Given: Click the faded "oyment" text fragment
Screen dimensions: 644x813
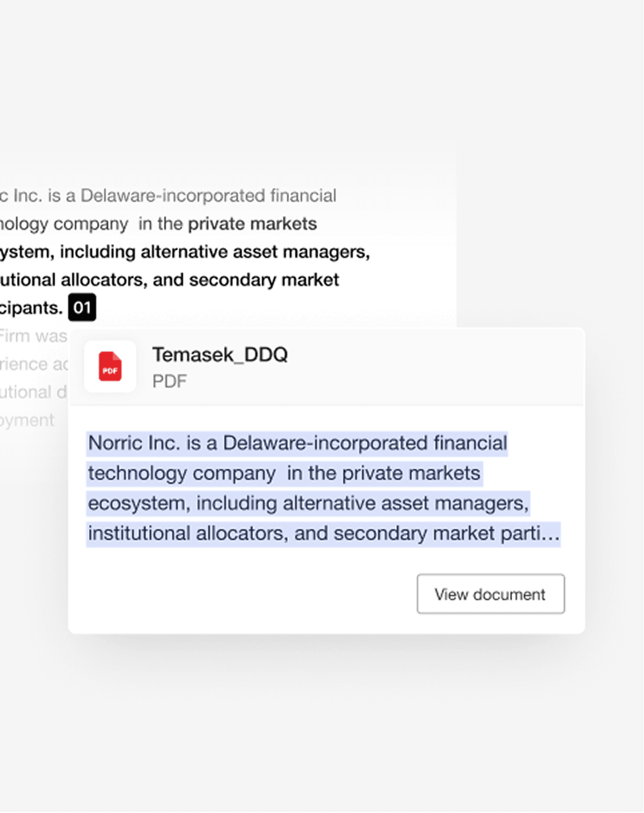Looking at the screenshot, I should point(27,420).
